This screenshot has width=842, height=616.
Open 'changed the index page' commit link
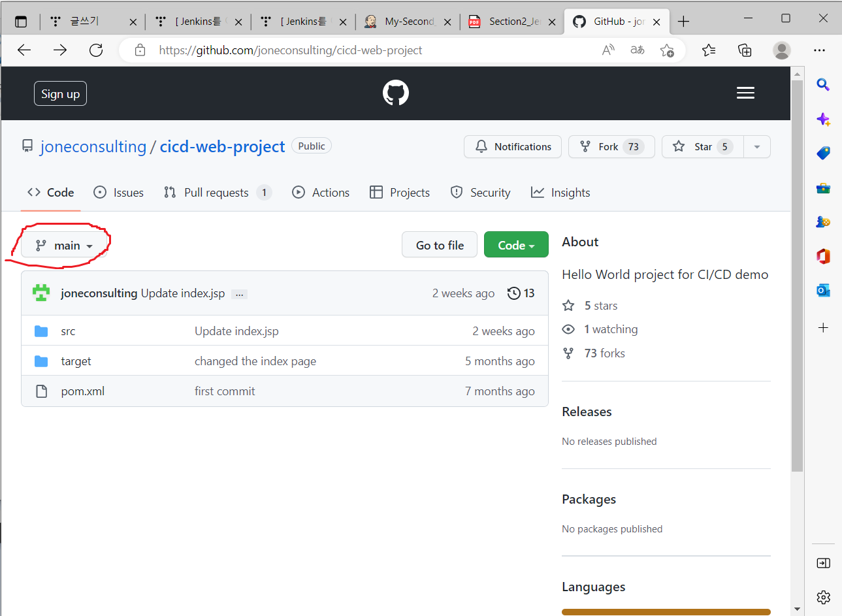(x=255, y=361)
